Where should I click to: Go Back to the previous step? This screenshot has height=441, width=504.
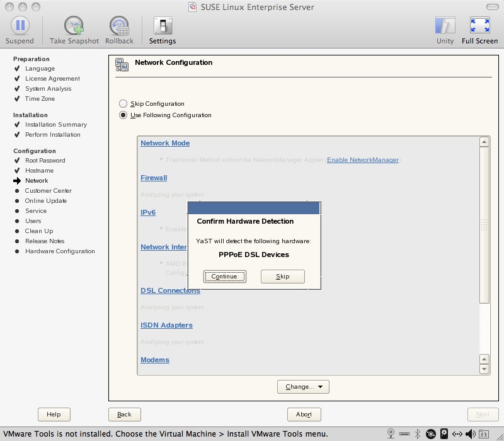[124, 415]
